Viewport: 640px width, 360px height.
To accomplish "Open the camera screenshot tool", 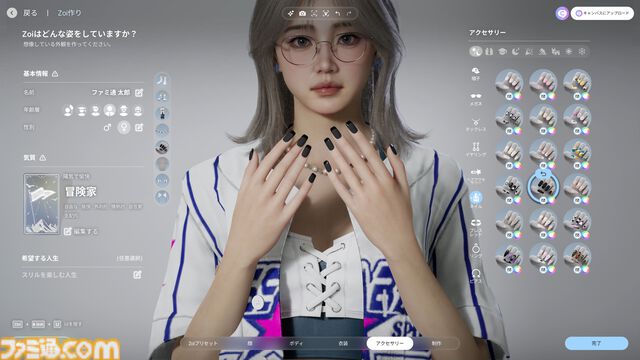I will [x=302, y=13].
